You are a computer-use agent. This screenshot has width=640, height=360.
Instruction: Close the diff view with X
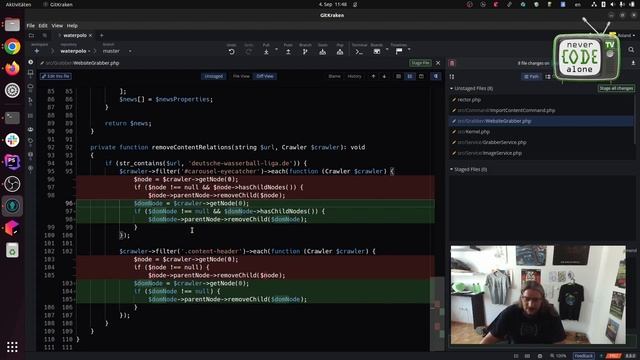tap(438, 63)
